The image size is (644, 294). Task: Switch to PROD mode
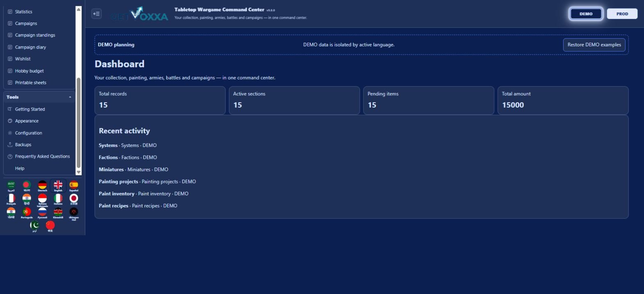tap(622, 14)
